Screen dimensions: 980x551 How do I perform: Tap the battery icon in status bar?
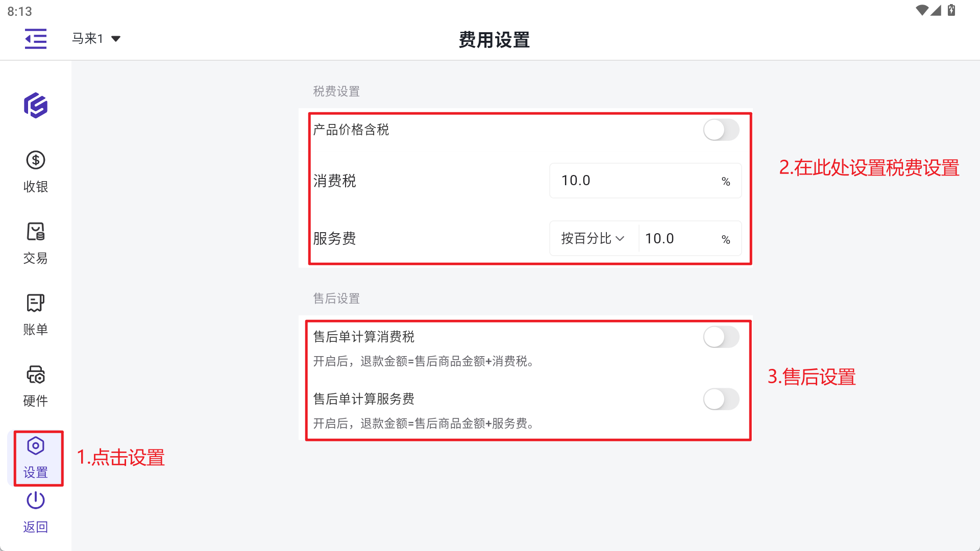[951, 10]
